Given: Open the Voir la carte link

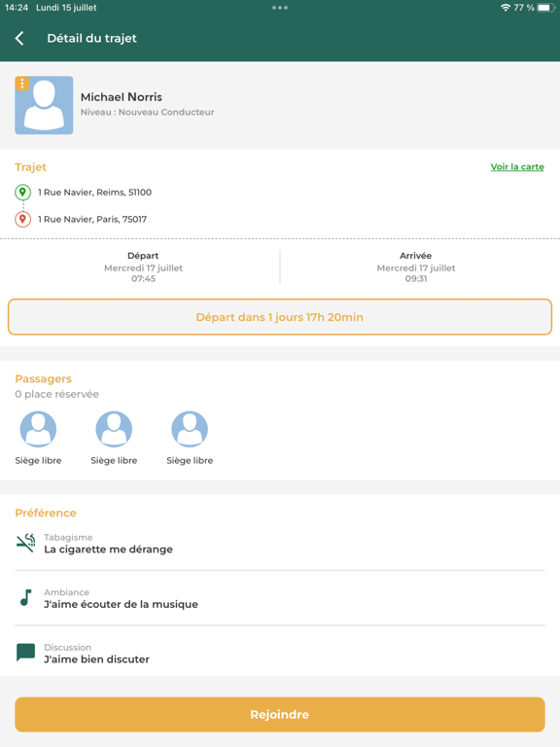Looking at the screenshot, I should click(517, 166).
